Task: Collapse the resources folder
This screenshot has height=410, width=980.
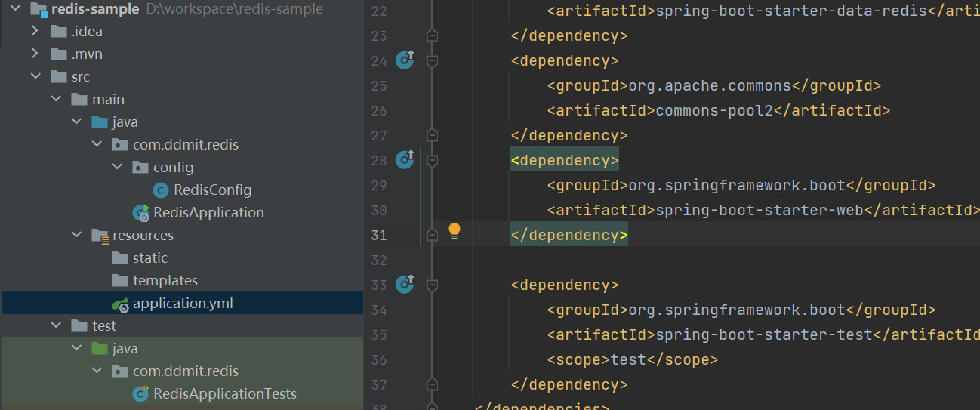Action: (x=76, y=236)
